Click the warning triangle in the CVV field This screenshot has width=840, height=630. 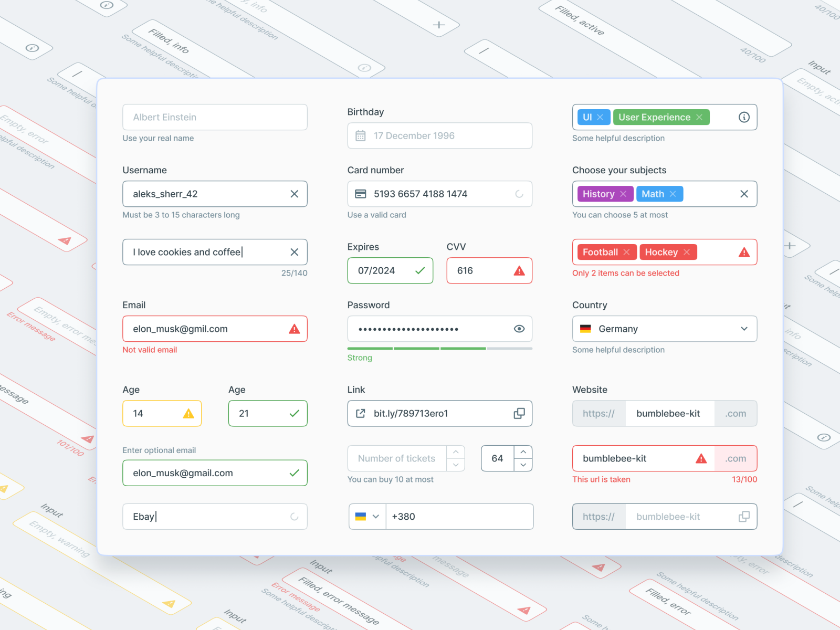[x=519, y=270]
